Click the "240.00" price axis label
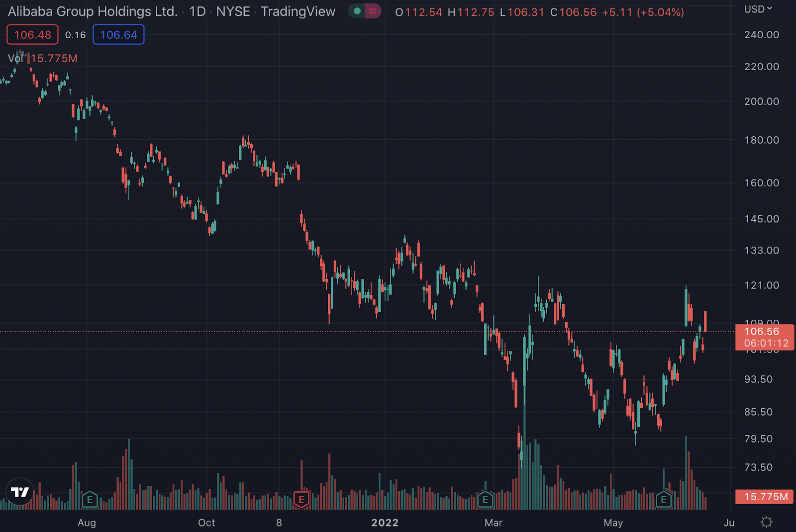This screenshot has height=532, width=796. click(762, 35)
